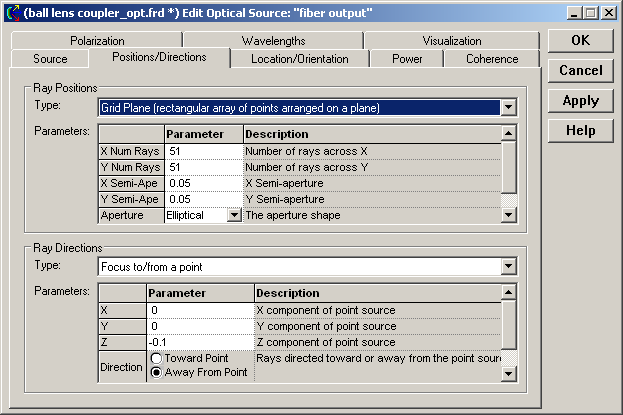Screen dimensions: 623x415
Task: Select the Toward Point radio button
Action: pyautogui.click(x=156, y=359)
